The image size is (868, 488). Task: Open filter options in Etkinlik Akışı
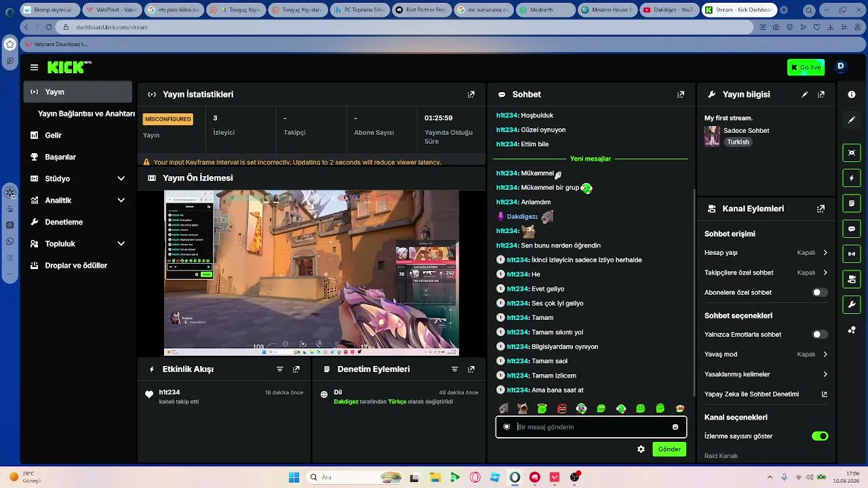280,369
